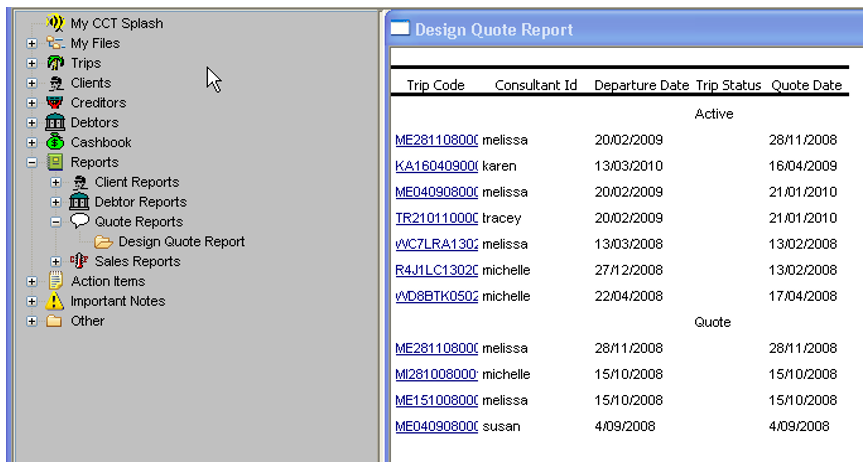
Task: Click the Clients person icon
Action: pos(55,83)
